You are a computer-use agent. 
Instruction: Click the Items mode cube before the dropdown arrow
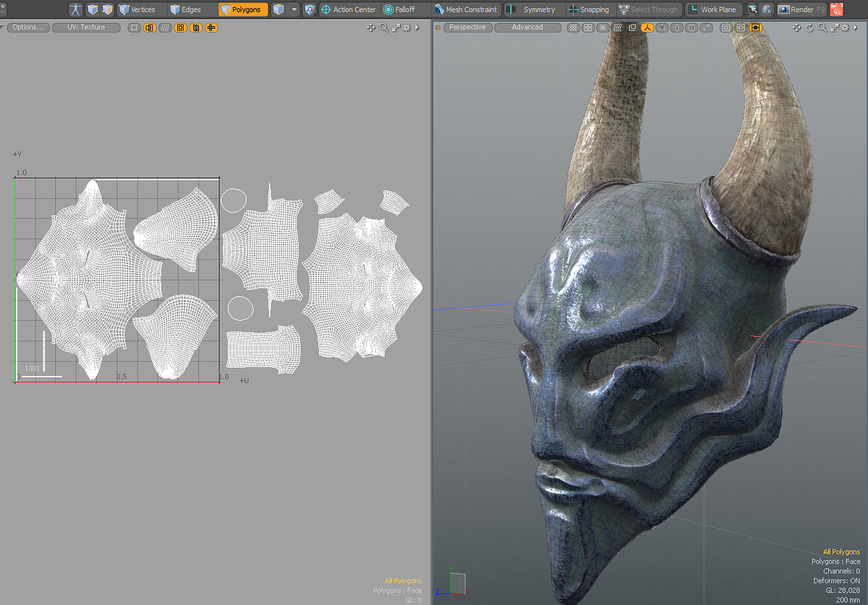[278, 9]
